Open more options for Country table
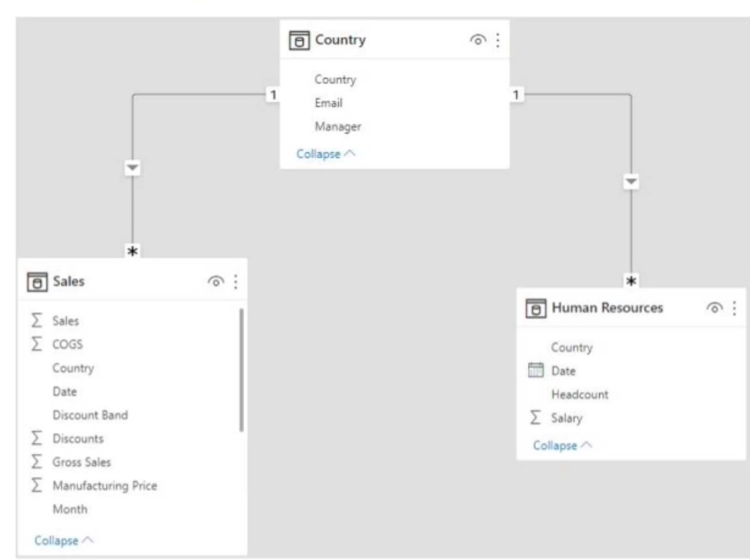 click(497, 40)
